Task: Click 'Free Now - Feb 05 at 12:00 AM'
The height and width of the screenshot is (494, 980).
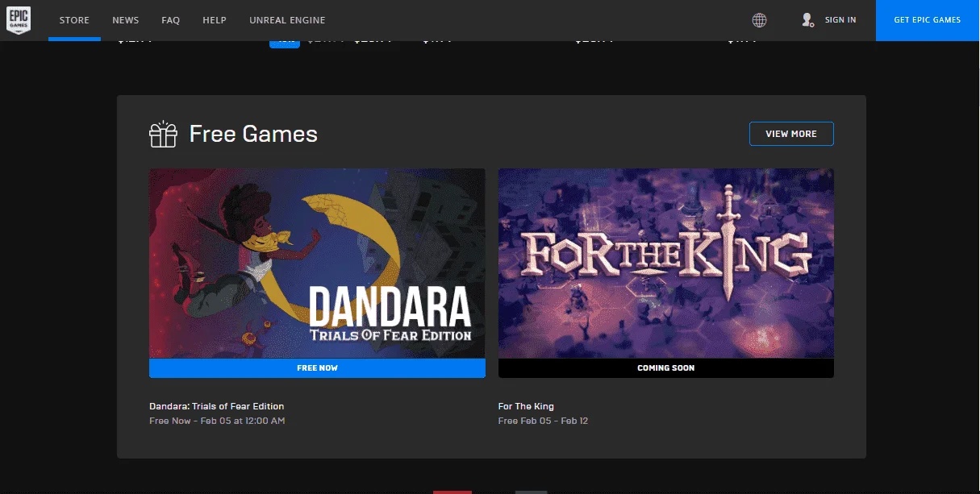Action: pos(217,421)
